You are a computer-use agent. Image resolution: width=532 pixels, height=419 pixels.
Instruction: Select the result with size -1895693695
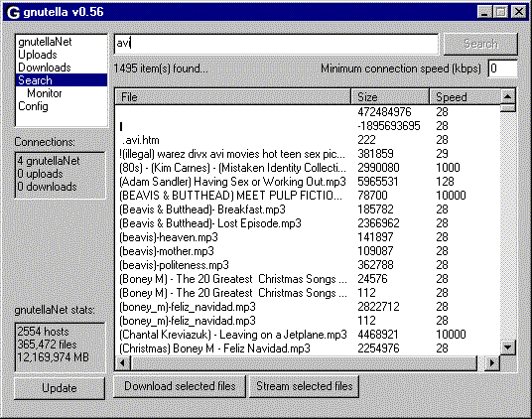coord(308,126)
